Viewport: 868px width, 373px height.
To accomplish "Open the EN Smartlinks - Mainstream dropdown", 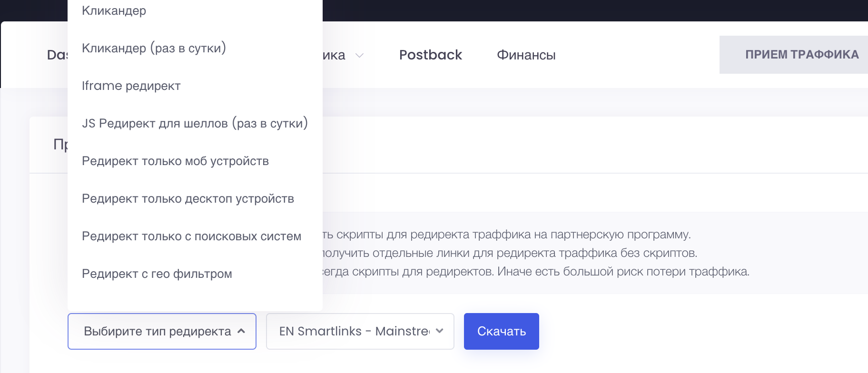I will (354, 331).
